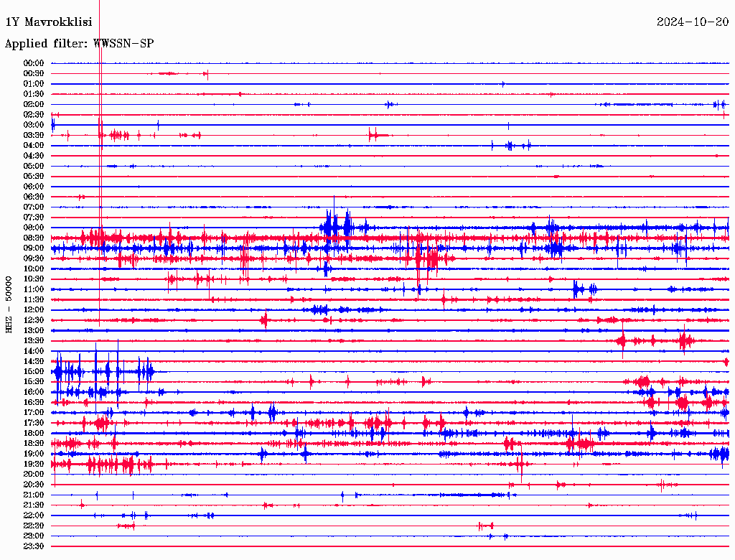This screenshot has width=735, height=560.
Task: Select the 01:30 time label
Action: click(x=34, y=94)
